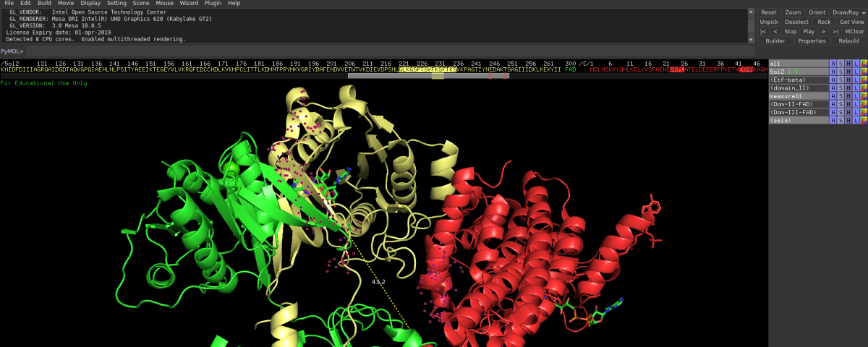Click Show (S) for Dom-III-FAD
This screenshot has height=347, width=868.
click(841, 112)
